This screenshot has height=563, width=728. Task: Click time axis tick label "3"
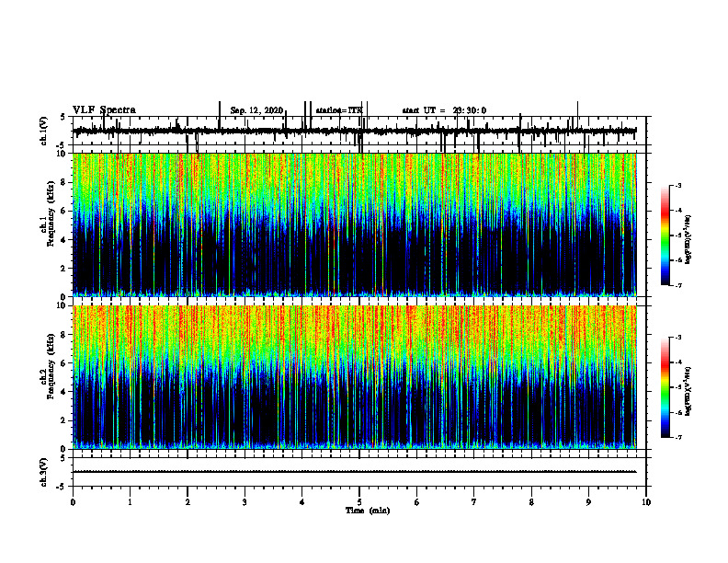(x=245, y=502)
